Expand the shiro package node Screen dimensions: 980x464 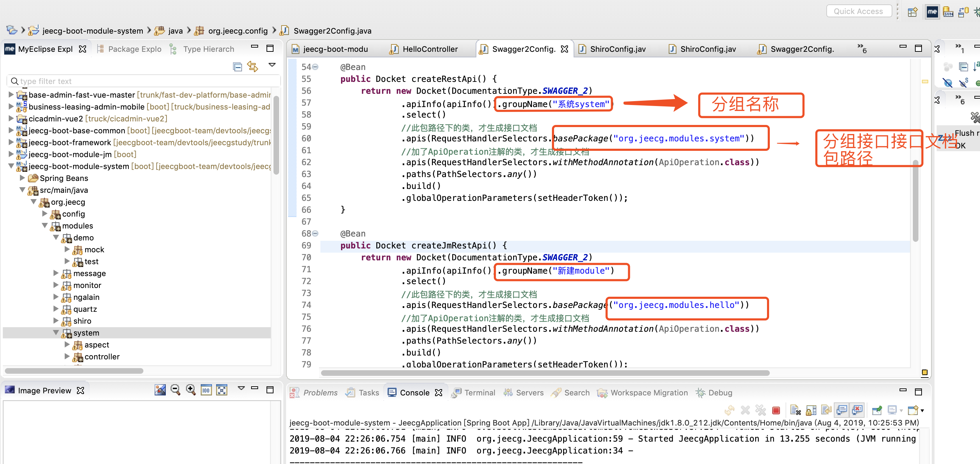pyautogui.click(x=56, y=321)
